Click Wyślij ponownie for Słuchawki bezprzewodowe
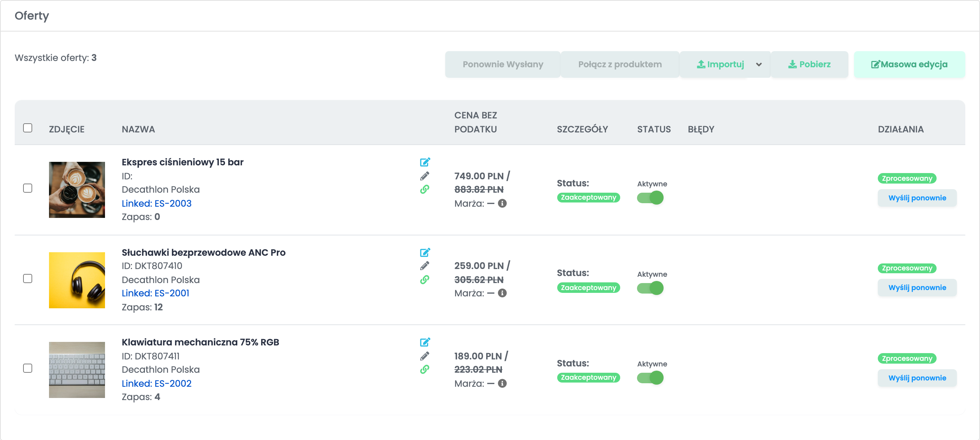This screenshot has height=440, width=980. [x=917, y=288]
